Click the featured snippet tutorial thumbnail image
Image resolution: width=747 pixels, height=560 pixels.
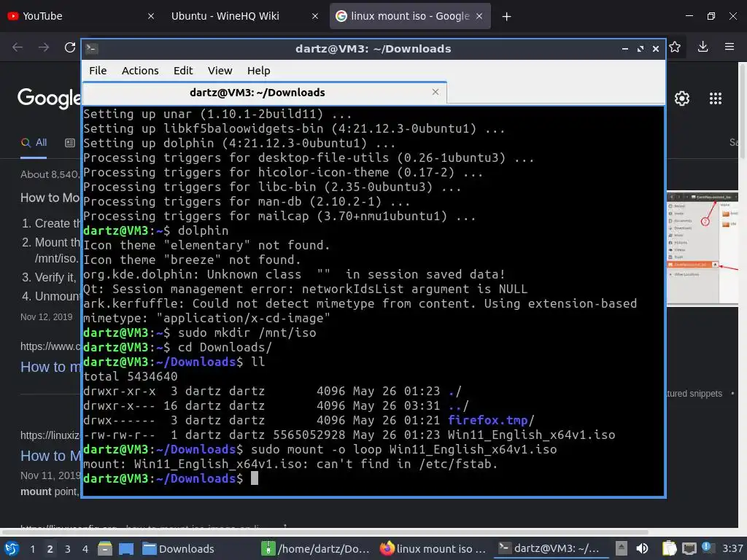click(x=703, y=247)
